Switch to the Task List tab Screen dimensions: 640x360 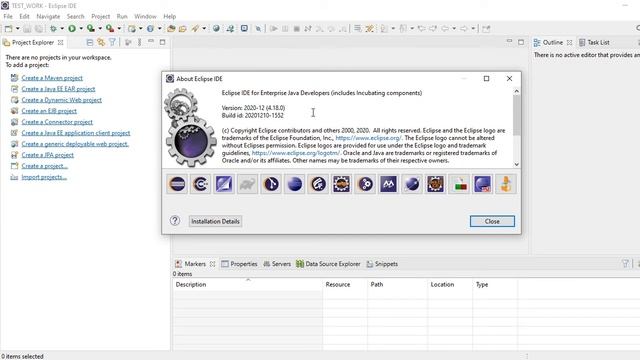pyautogui.click(x=594, y=42)
